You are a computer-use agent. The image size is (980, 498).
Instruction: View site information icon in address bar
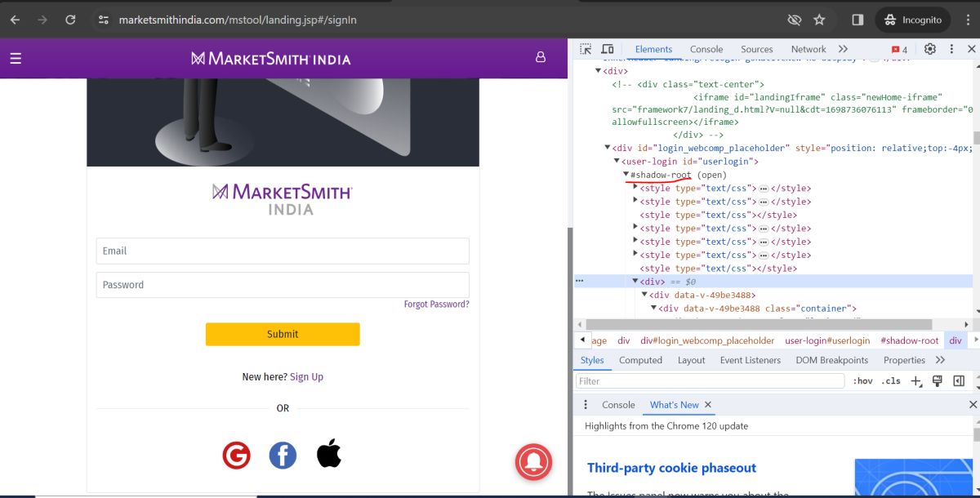tap(103, 20)
